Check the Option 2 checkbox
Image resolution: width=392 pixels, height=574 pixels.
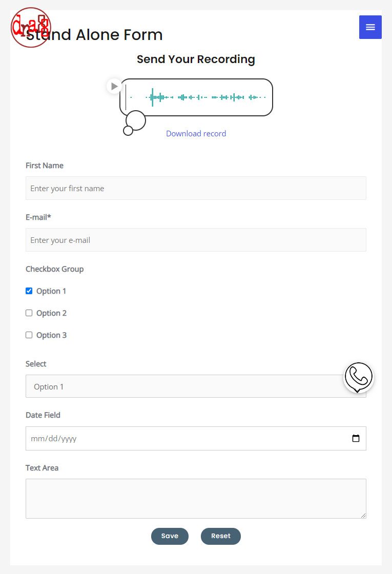29,313
